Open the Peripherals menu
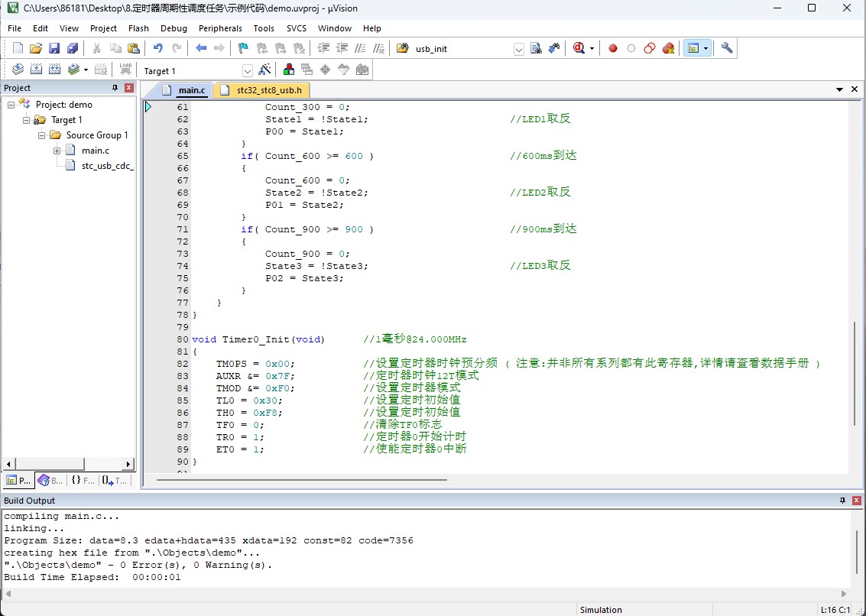 pyautogui.click(x=220, y=28)
